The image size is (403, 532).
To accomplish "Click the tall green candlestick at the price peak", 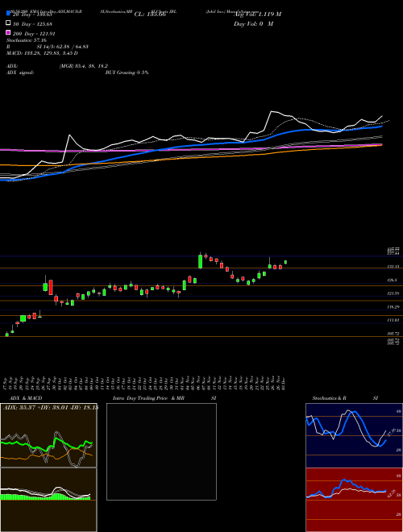I will click(201, 261).
